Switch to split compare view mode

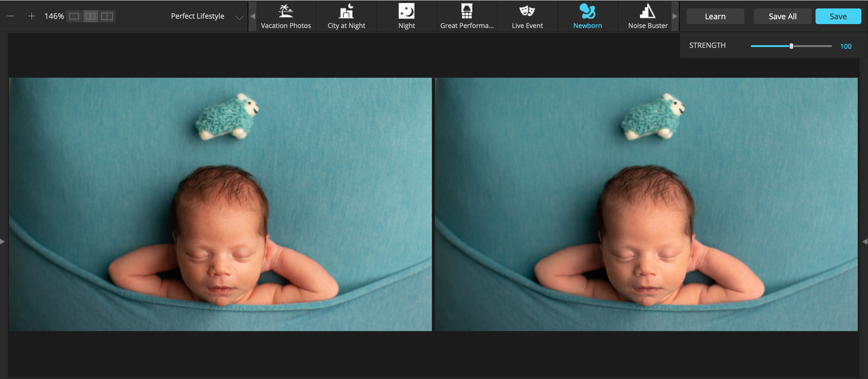(x=107, y=16)
